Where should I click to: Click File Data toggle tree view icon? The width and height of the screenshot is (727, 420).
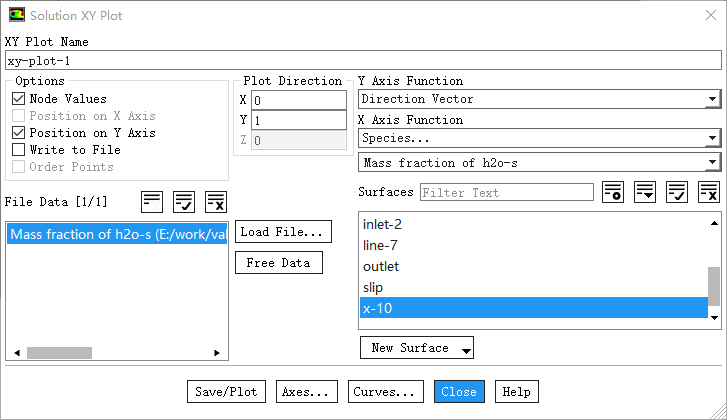(x=152, y=201)
